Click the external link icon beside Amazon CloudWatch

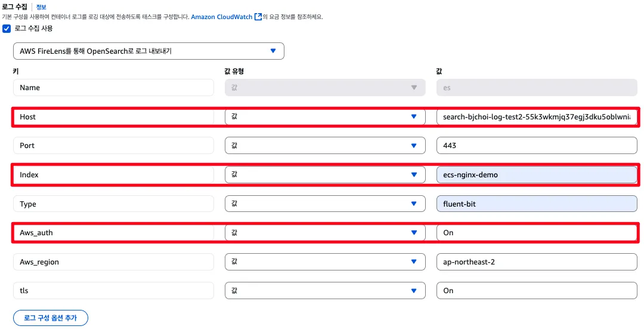[258, 17]
